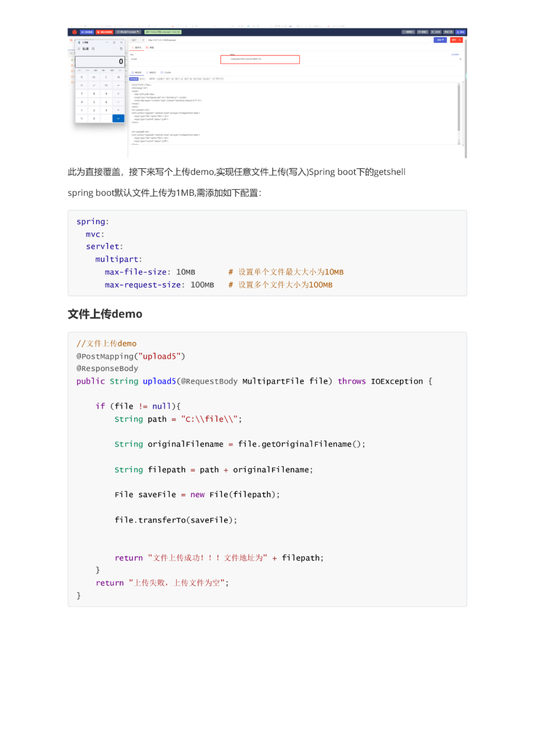Click the URL field with 127.0.0.1 address
Image resolution: width=534 pixels, height=756 pixels.
pos(288,40)
